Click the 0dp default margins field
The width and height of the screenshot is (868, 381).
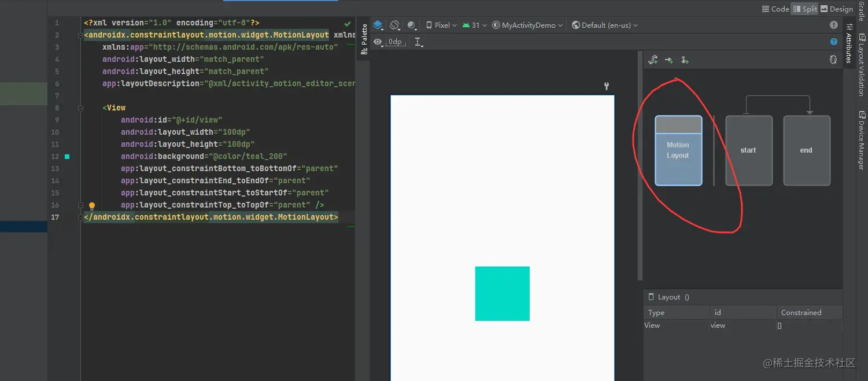[396, 42]
